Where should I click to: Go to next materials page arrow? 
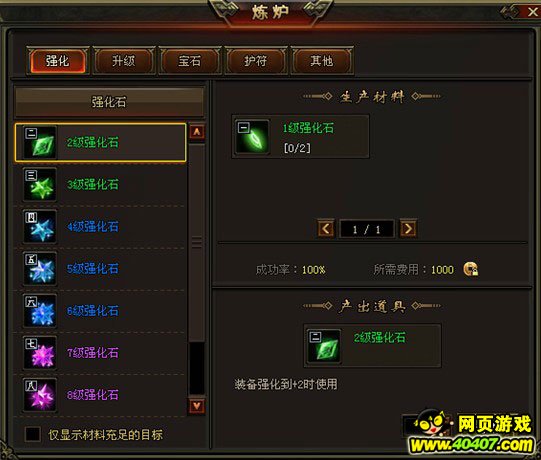click(x=408, y=228)
